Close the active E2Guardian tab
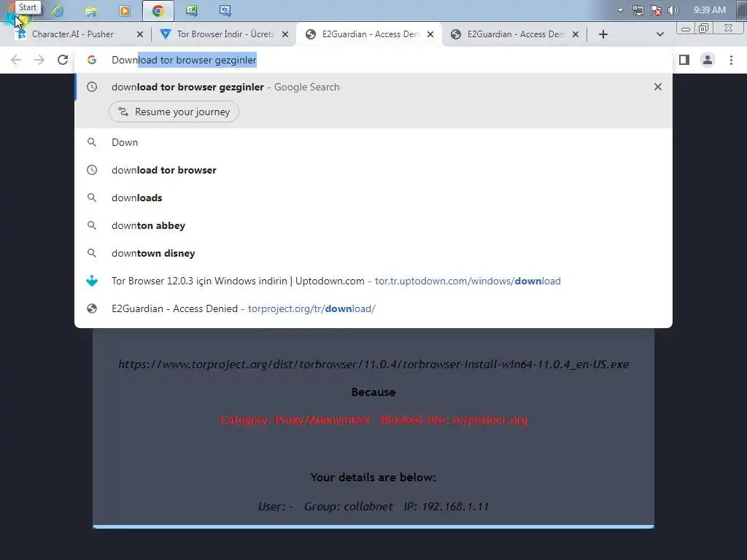 tap(430, 34)
